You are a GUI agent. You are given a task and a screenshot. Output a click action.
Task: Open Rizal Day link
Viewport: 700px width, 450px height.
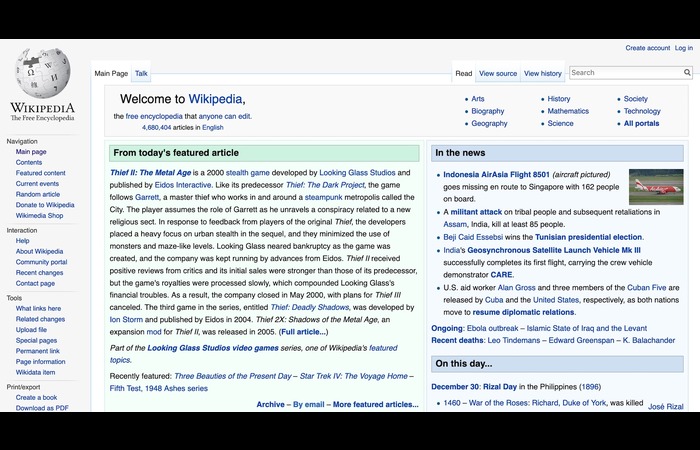pos(500,387)
